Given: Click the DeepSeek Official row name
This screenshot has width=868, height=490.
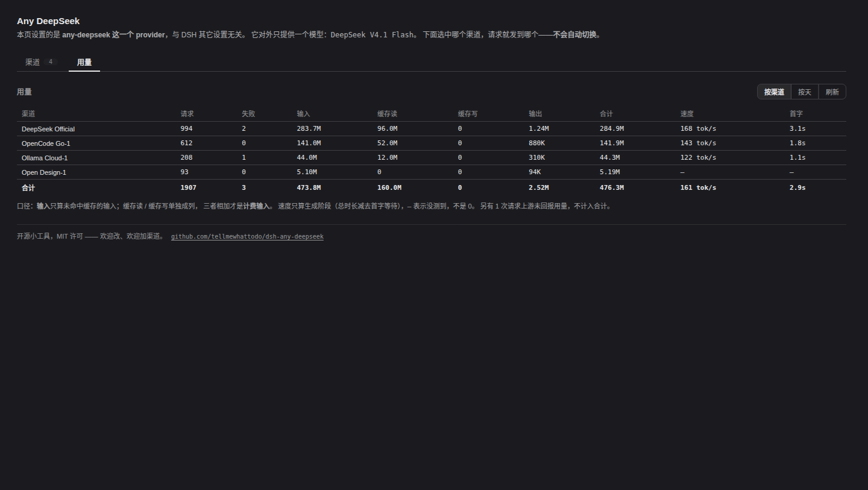Looking at the screenshot, I should pos(48,129).
